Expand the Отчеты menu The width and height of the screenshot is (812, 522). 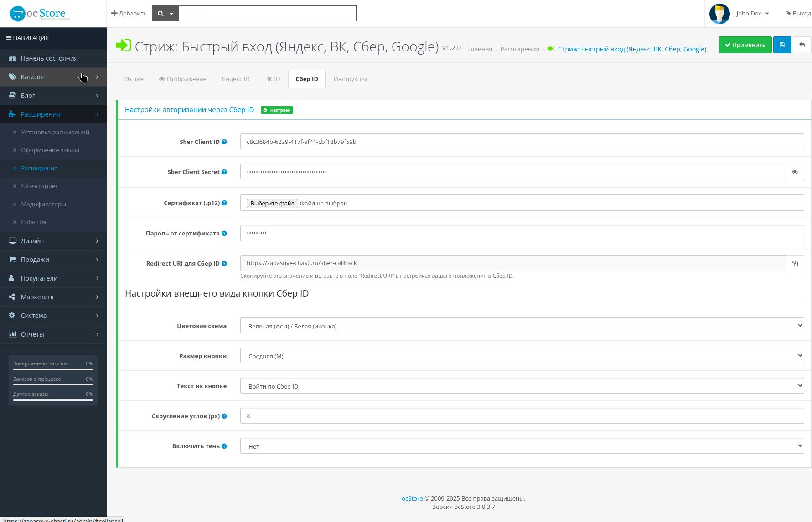[53, 334]
